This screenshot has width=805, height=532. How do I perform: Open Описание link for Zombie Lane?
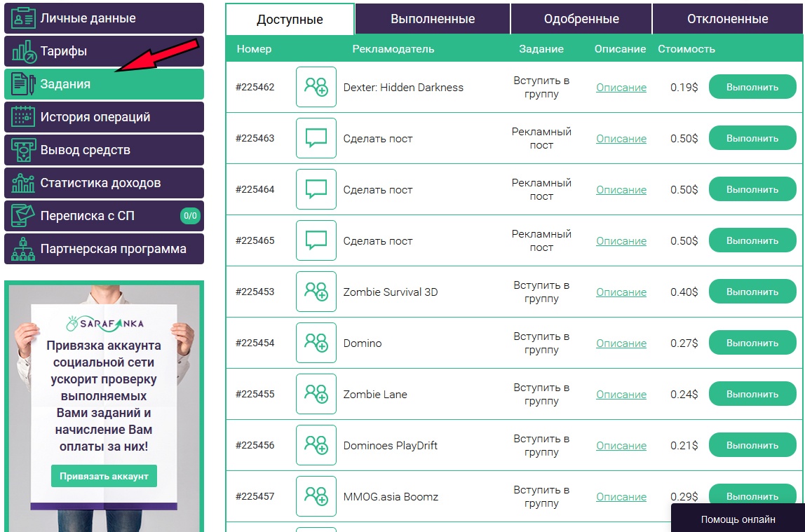point(621,395)
